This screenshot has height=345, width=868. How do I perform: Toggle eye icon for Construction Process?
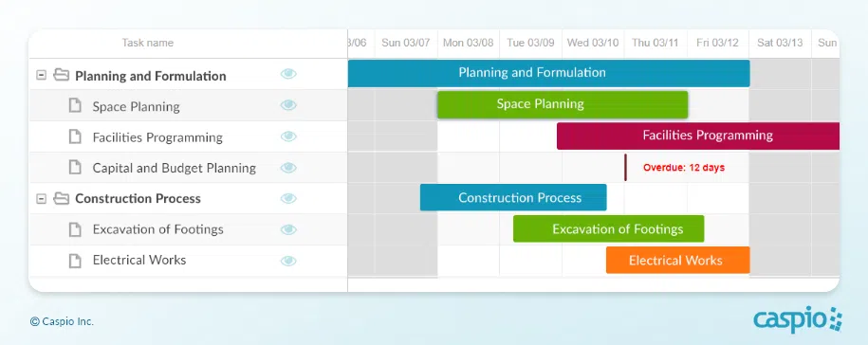click(x=288, y=198)
